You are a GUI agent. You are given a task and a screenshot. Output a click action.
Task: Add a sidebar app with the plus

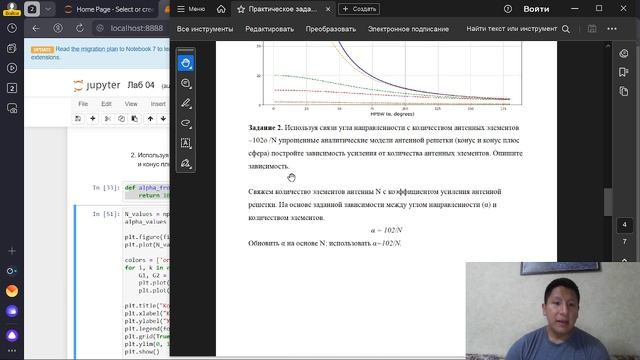click(12, 251)
